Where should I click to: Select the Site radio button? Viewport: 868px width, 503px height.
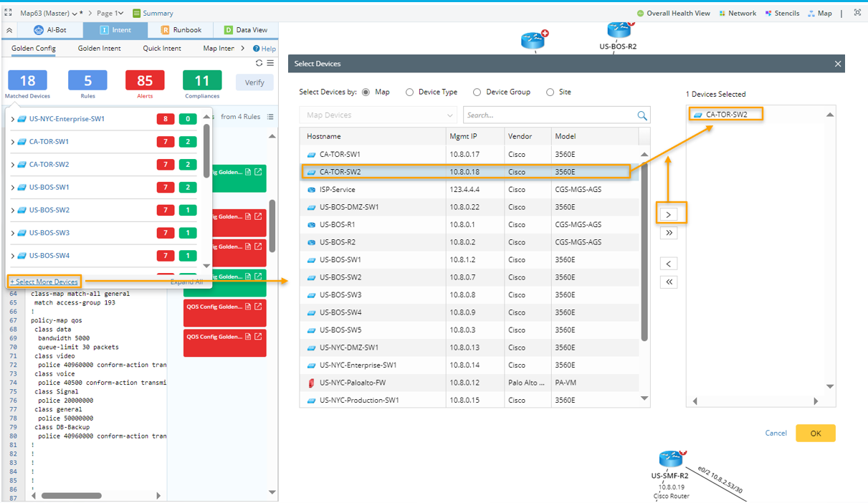tap(550, 92)
